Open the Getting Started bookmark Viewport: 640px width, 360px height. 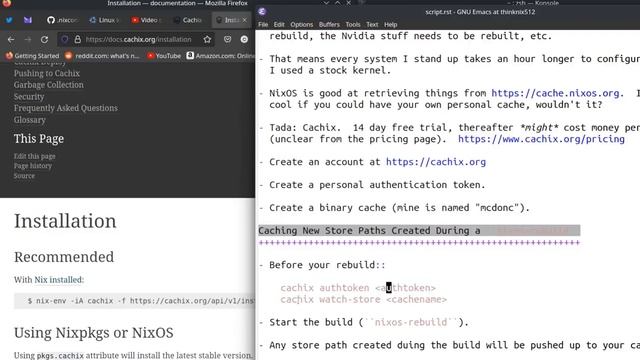[32, 56]
